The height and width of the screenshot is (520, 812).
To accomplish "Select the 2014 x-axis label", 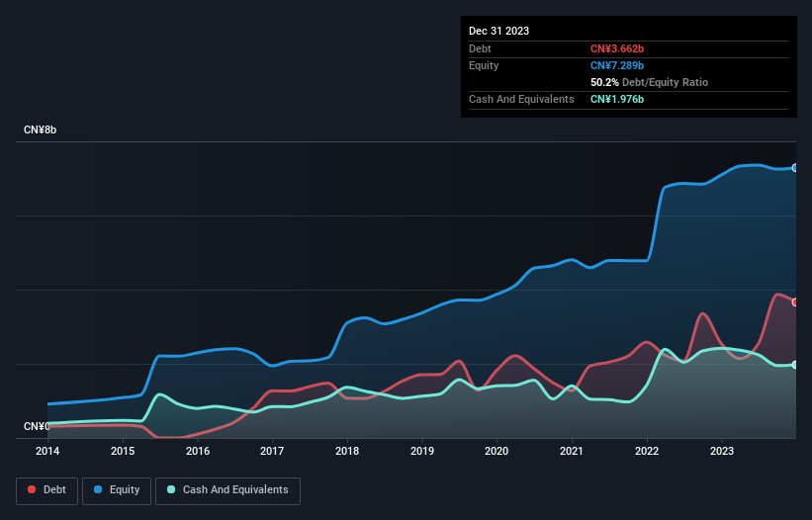I will [x=47, y=451].
